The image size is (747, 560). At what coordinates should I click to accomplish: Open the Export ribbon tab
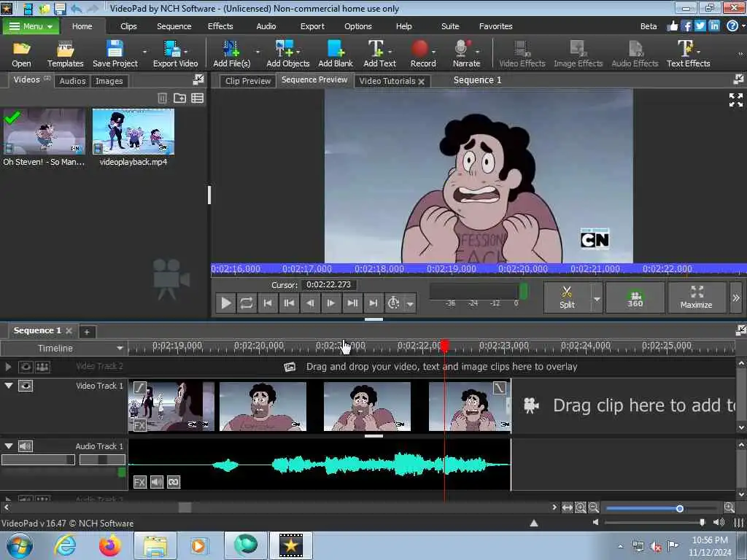(312, 26)
